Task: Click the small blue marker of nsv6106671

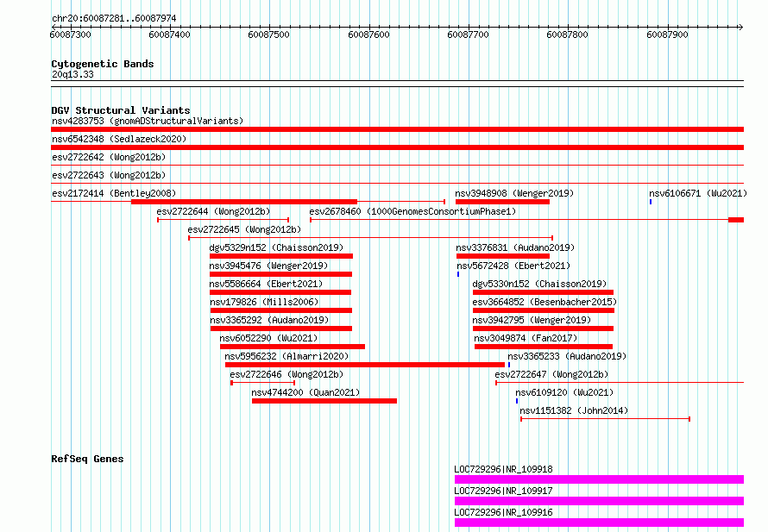Action: pyautogui.click(x=651, y=202)
